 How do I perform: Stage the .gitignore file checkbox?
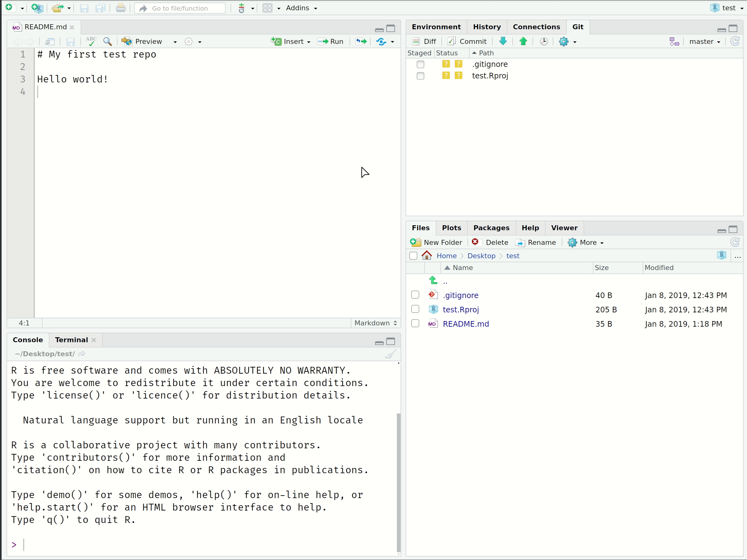pyautogui.click(x=420, y=64)
